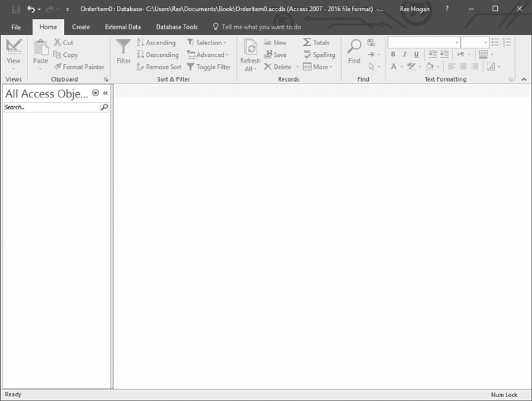Click the align left icon

[451, 67]
